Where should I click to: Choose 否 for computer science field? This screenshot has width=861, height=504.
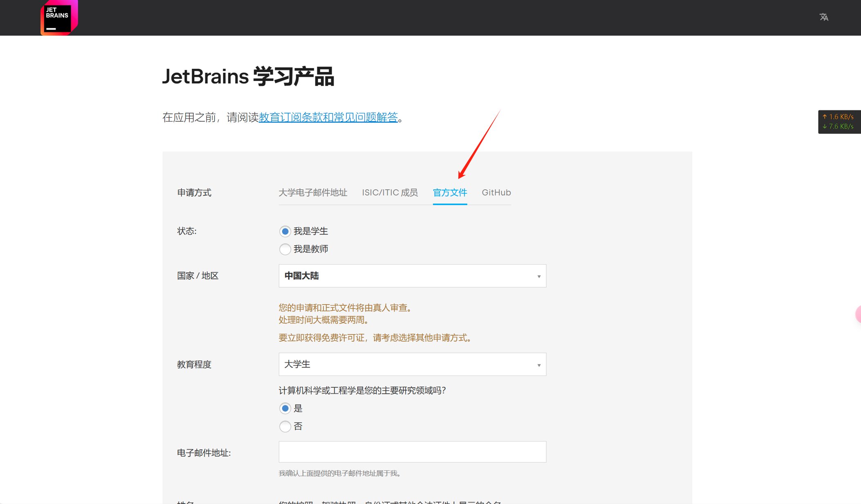pyautogui.click(x=285, y=426)
